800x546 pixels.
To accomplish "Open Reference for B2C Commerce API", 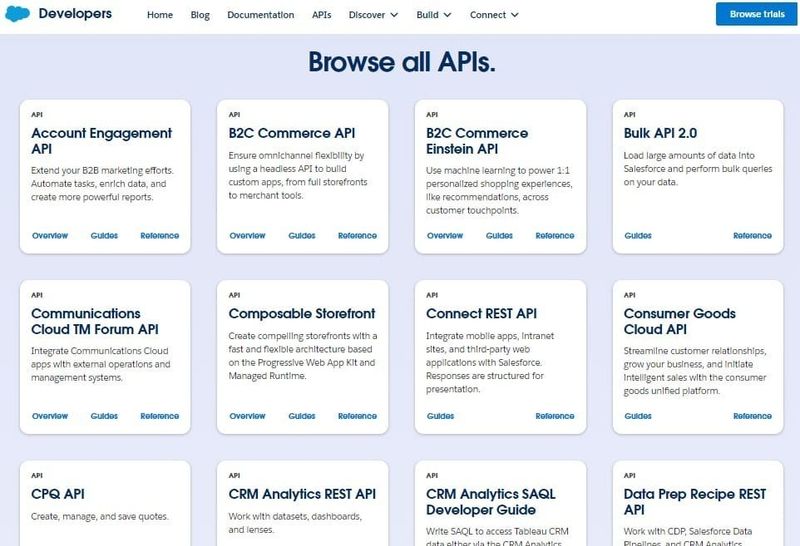I will 357,236.
